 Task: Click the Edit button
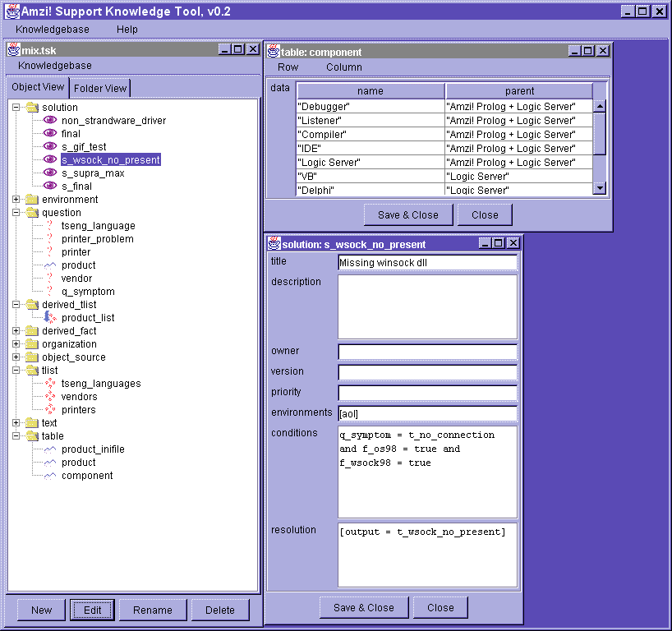click(92, 610)
